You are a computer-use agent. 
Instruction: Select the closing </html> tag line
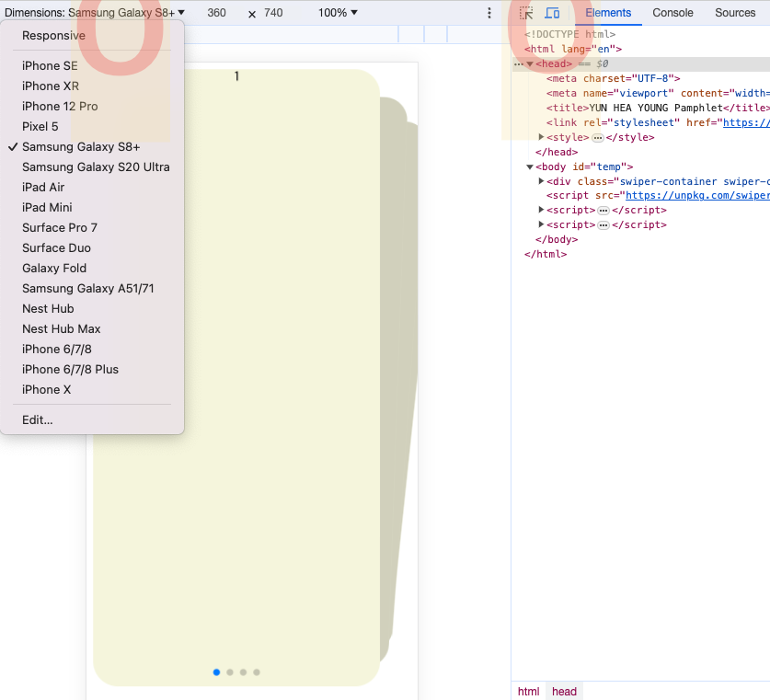[x=546, y=254]
